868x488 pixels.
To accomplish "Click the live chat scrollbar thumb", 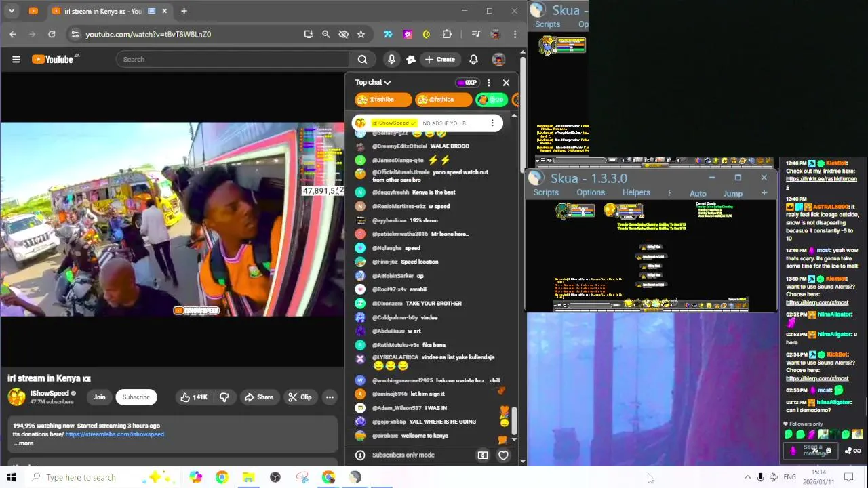I will pos(514,420).
